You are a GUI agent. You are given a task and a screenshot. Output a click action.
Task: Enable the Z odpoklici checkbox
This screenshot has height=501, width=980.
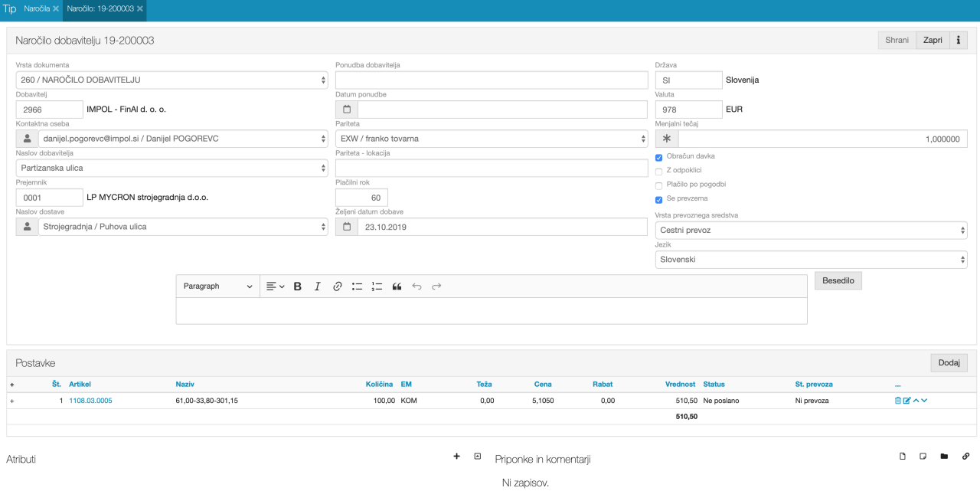pos(659,172)
